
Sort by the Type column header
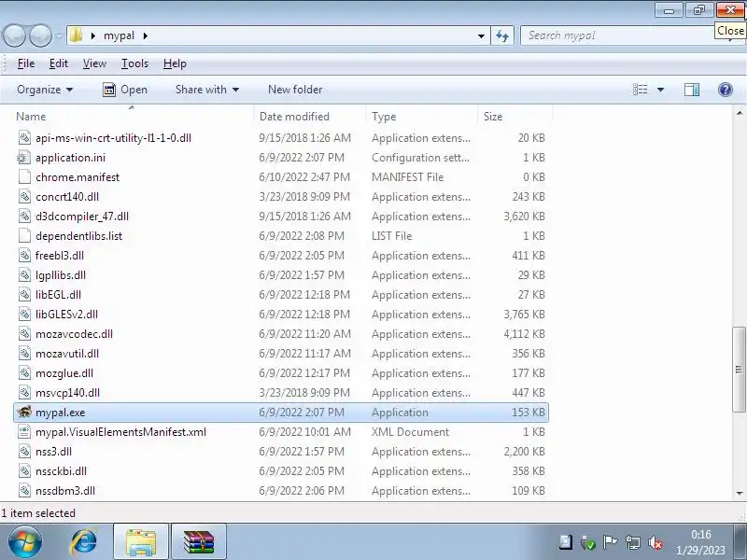[x=422, y=116]
